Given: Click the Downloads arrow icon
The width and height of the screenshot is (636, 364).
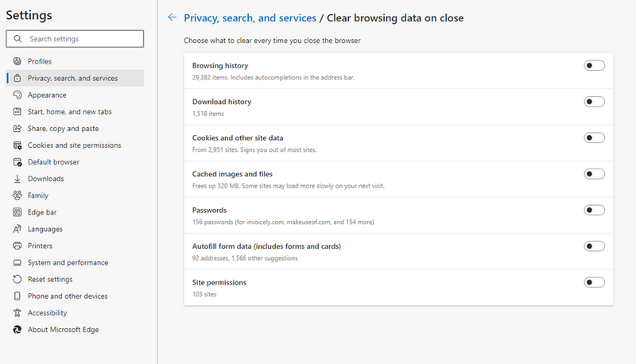Looking at the screenshot, I should pyautogui.click(x=17, y=179).
